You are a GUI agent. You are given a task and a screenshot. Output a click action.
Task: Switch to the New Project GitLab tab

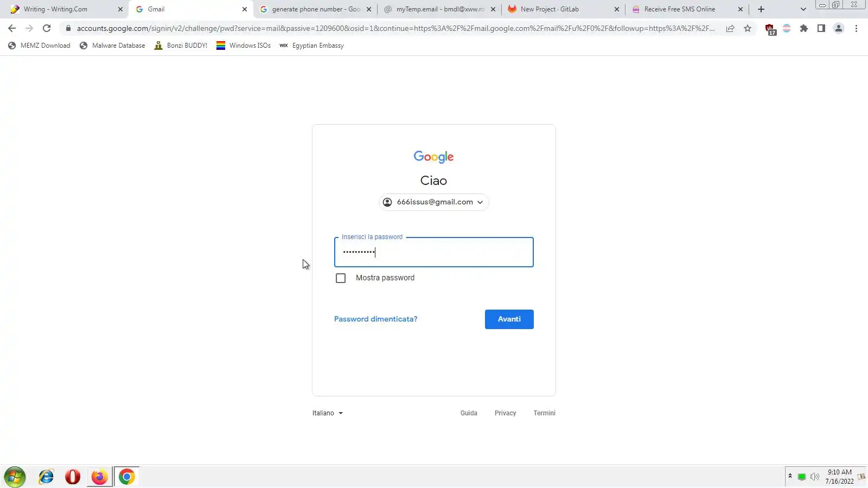point(563,9)
